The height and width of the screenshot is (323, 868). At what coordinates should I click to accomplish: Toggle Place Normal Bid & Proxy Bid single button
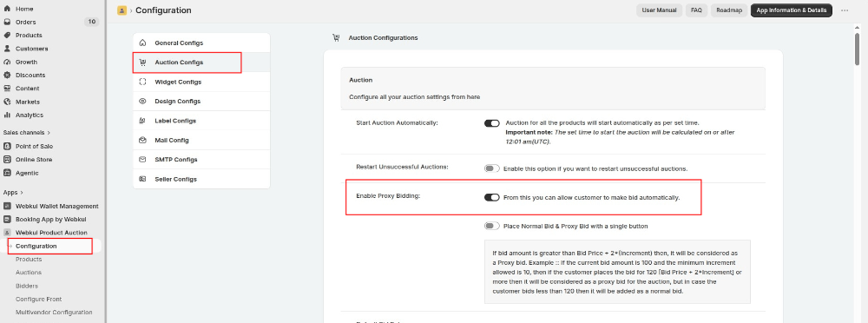pyautogui.click(x=491, y=226)
